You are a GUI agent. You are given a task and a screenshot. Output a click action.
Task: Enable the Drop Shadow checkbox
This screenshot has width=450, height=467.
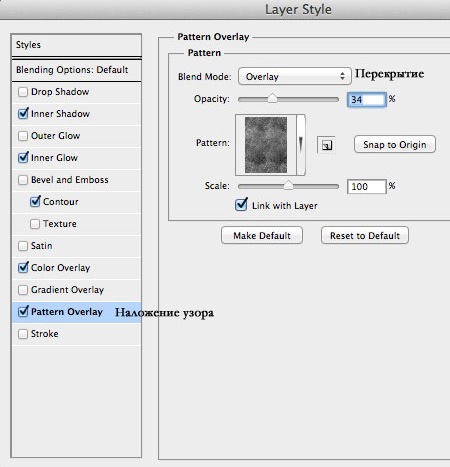pos(23,92)
